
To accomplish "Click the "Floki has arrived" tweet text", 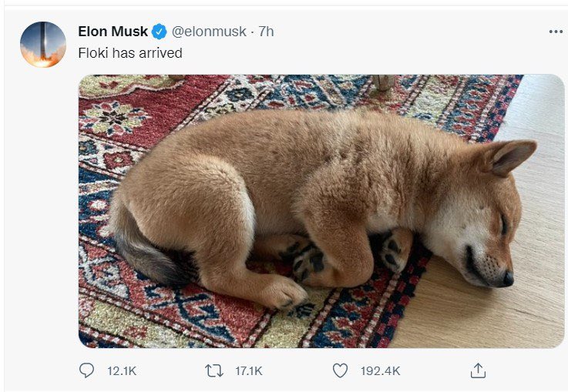I will pyautogui.click(x=130, y=54).
